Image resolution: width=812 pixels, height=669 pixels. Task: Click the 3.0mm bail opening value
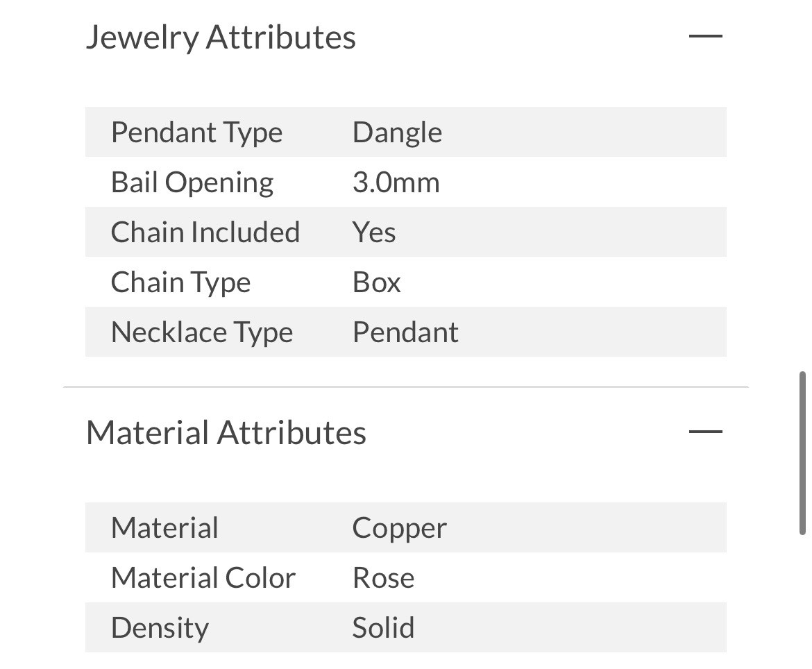click(x=396, y=183)
